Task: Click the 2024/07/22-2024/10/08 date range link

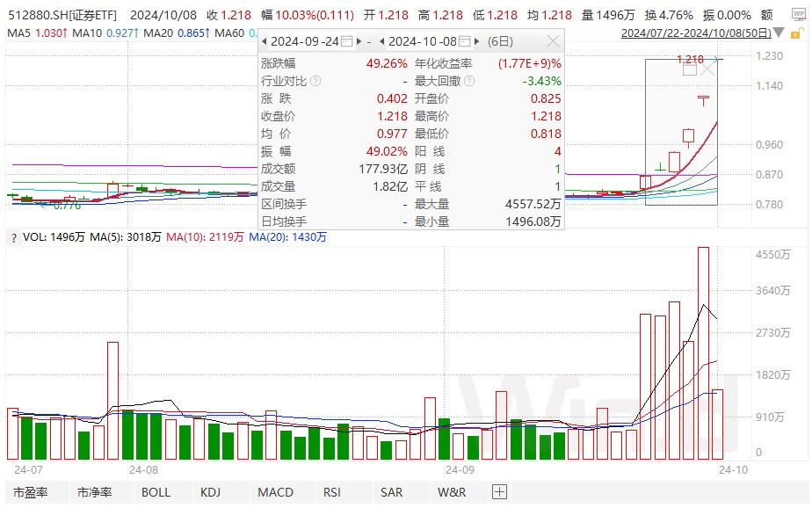Action: pos(697,33)
